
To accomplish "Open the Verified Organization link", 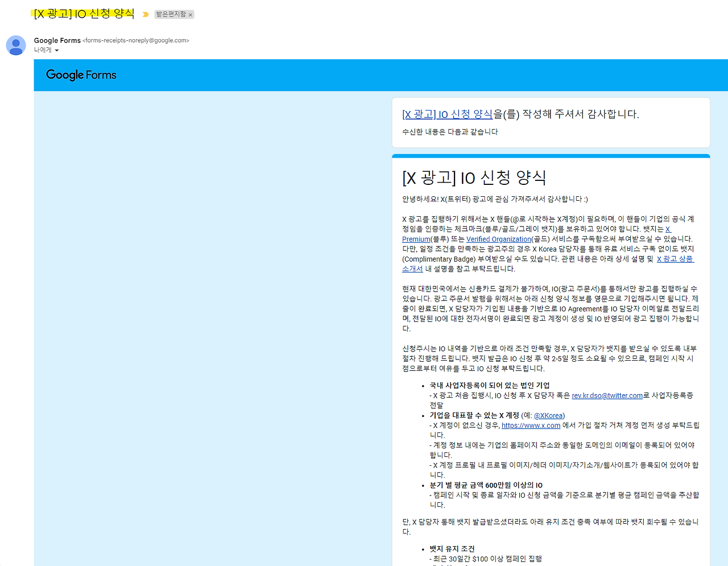I will pyautogui.click(x=499, y=239).
